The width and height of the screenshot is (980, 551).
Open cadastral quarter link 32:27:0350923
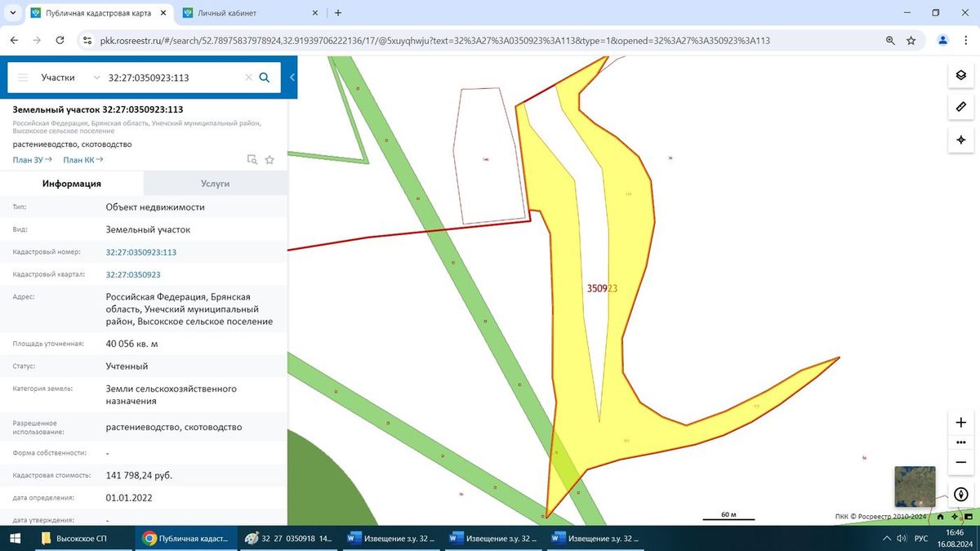coord(133,275)
